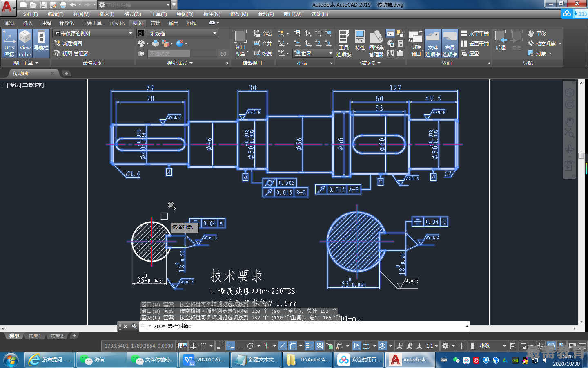
Task: Toggle the 布局选项卡 layout tabs button
Action: click(x=450, y=43)
